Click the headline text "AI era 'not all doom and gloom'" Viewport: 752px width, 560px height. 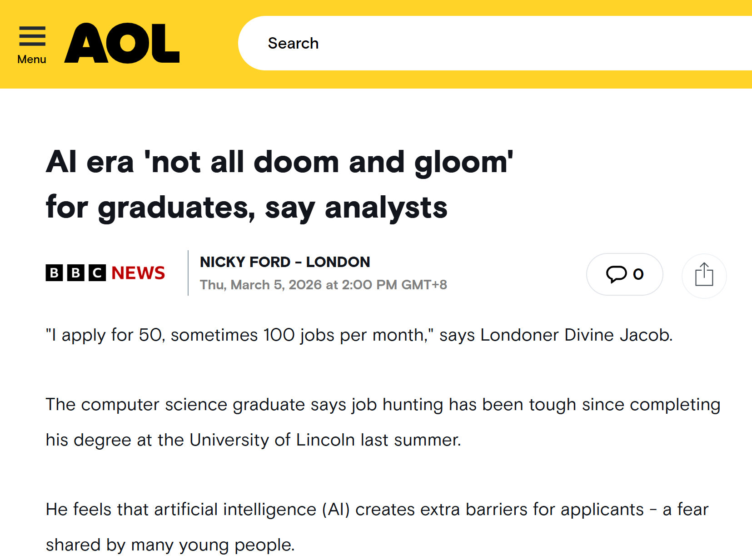279,162
